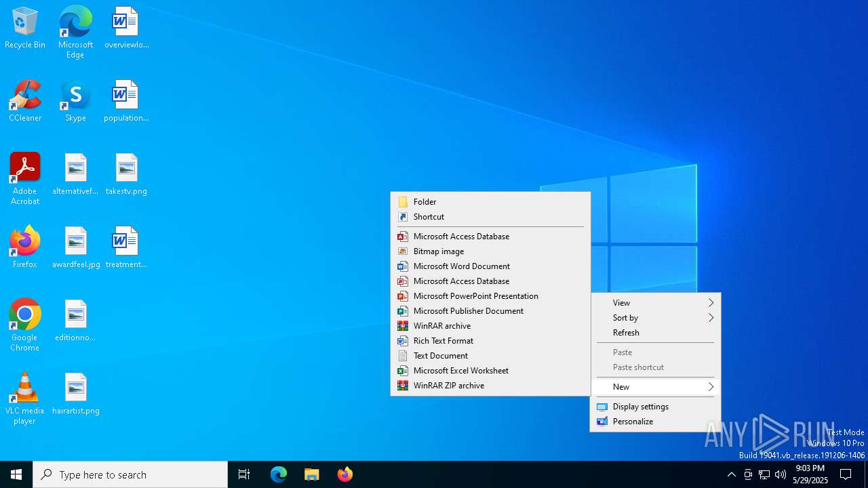Create a new Microsoft PowerPoint Presentation
The image size is (868, 488).
490,296
